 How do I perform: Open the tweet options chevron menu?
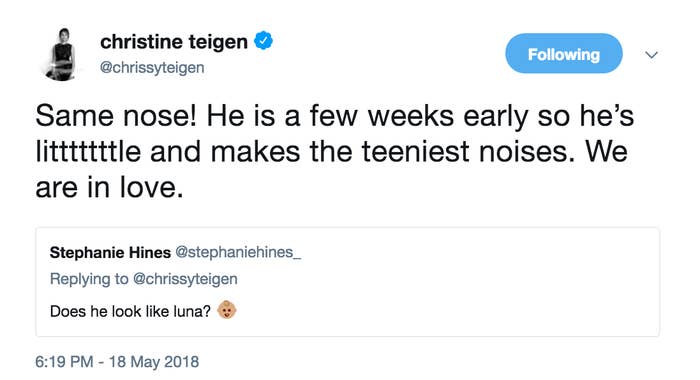[652, 55]
